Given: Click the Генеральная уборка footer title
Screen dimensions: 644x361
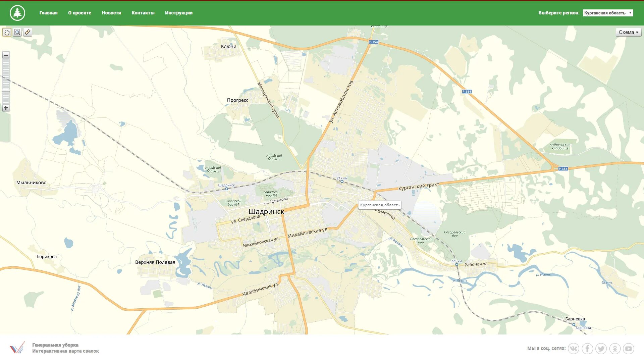Looking at the screenshot, I should click(55, 345).
